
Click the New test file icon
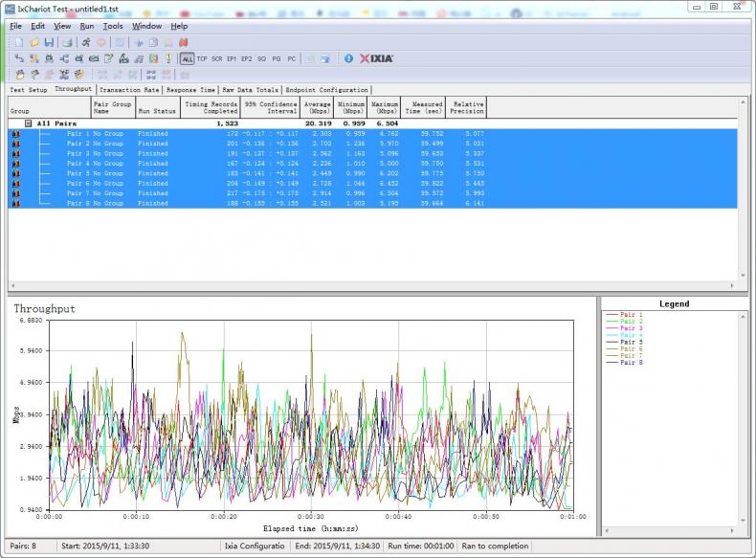coord(19,42)
